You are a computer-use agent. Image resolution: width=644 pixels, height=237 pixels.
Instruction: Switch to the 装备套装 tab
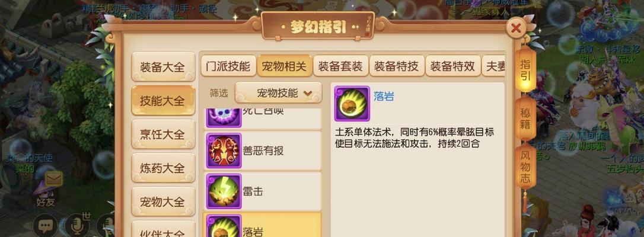pos(340,66)
